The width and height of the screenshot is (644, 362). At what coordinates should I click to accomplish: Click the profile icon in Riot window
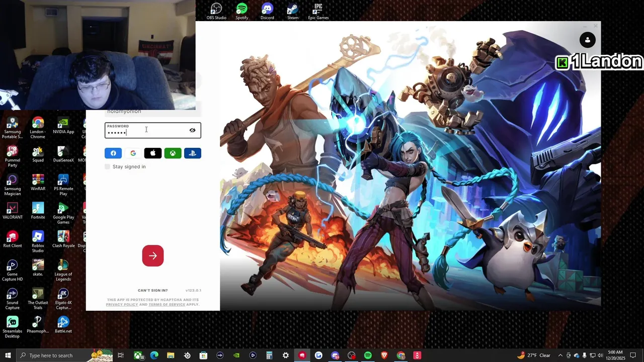pos(587,40)
